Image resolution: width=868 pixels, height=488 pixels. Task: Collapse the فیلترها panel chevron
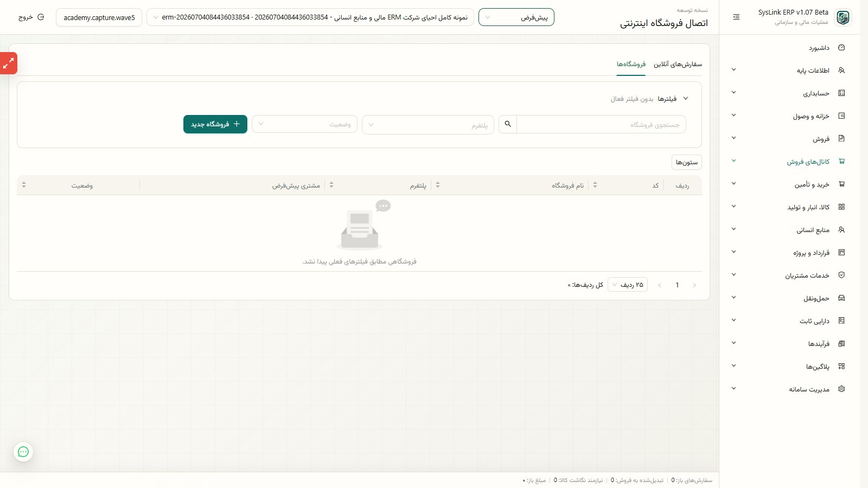686,99
